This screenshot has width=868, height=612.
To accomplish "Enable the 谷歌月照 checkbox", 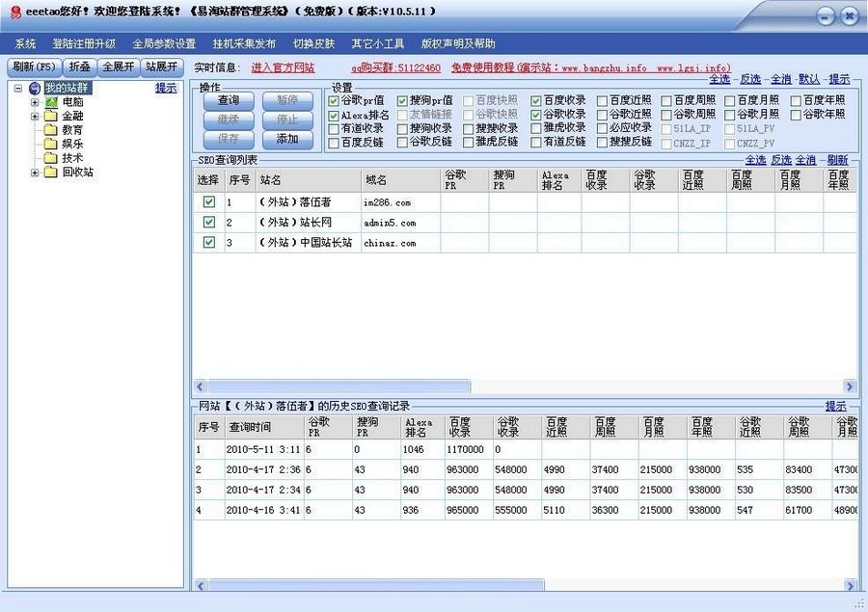I will [730, 115].
